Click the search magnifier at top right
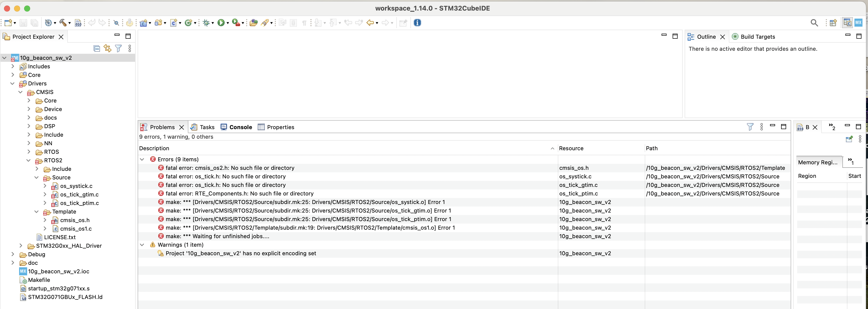The image size is (868, 309). (x=813, y=23)
